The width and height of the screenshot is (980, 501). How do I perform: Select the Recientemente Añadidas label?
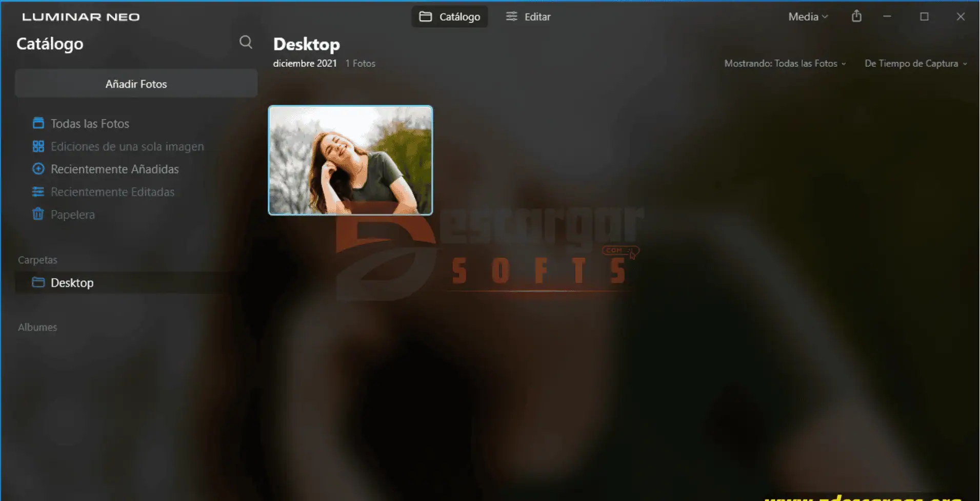click(x=114, y=169)
